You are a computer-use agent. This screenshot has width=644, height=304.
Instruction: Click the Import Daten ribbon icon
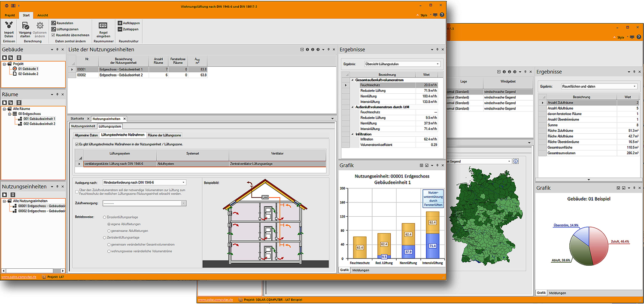coord(9,26)
